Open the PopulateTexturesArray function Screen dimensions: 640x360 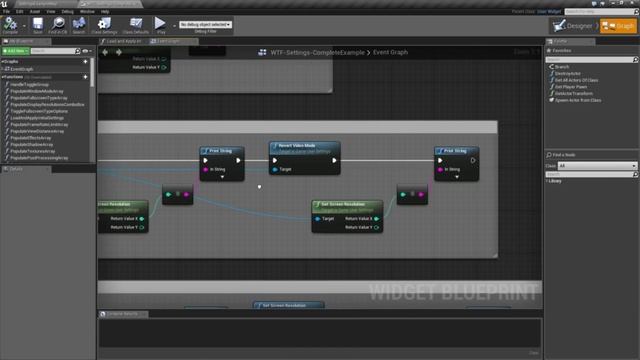(32, 151)
